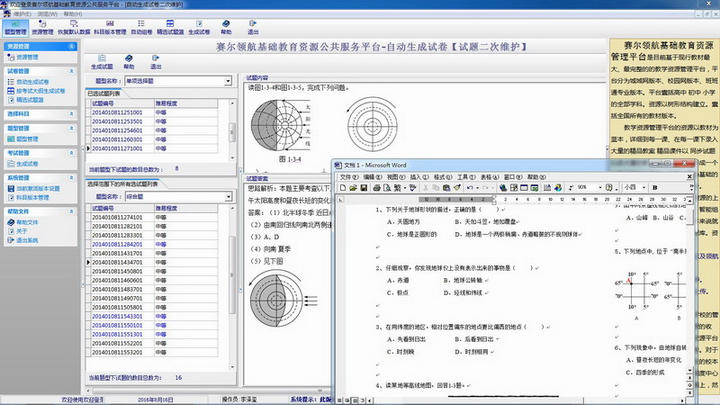Click the Redo arrow in the Word toolbar
This screenshot has height=405, width=720.
tap(485, 188)
